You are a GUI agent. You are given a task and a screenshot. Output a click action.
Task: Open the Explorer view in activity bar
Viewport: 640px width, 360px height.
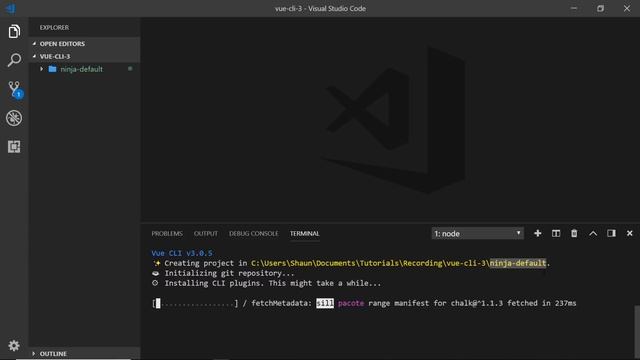(14, 31)
